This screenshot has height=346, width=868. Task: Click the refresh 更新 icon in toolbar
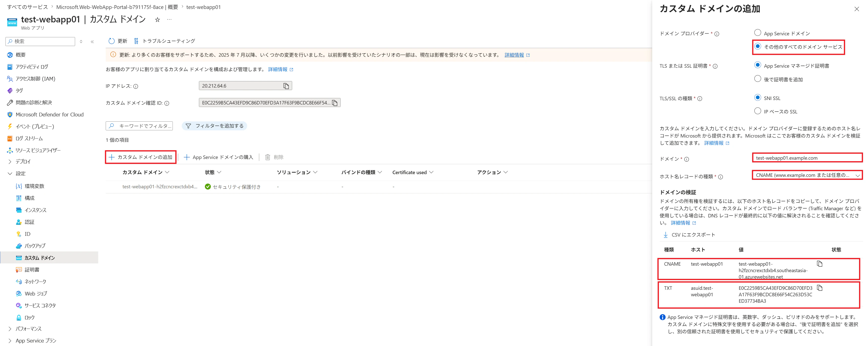(112, 41)
